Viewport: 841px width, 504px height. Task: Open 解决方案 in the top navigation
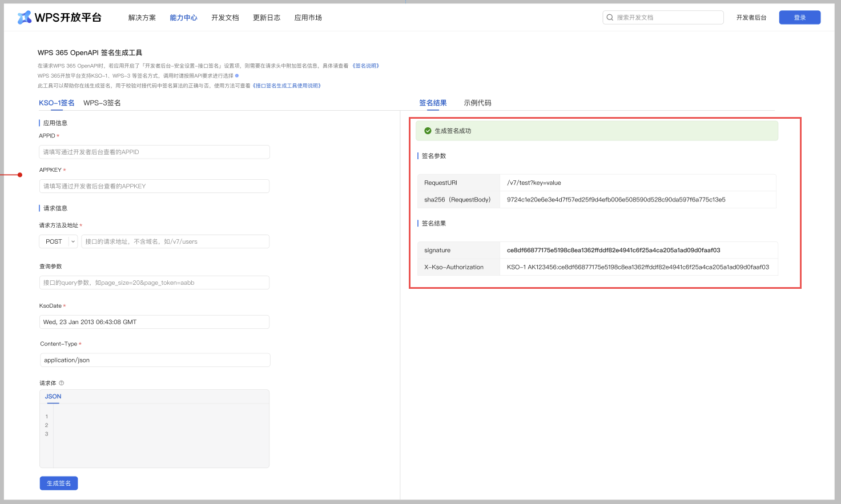click(x=142, y=18)
